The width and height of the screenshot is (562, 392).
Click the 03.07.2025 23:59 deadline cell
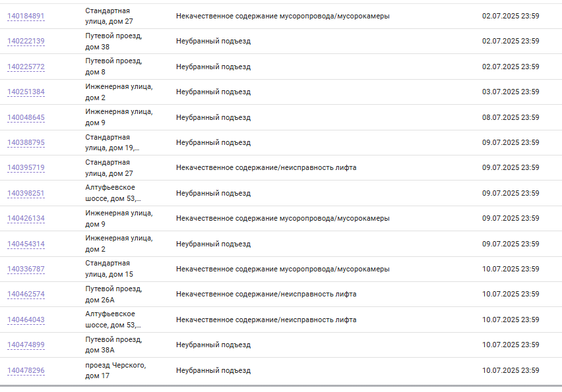click(511, 92)
